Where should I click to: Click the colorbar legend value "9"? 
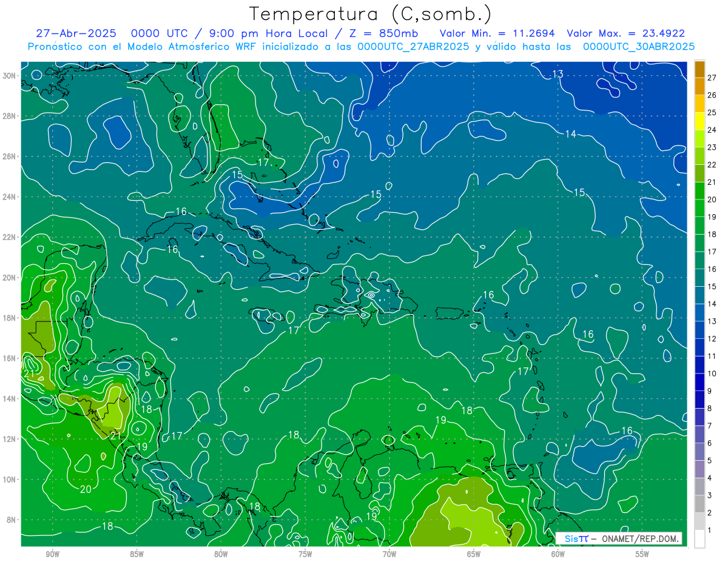[710, 391]
